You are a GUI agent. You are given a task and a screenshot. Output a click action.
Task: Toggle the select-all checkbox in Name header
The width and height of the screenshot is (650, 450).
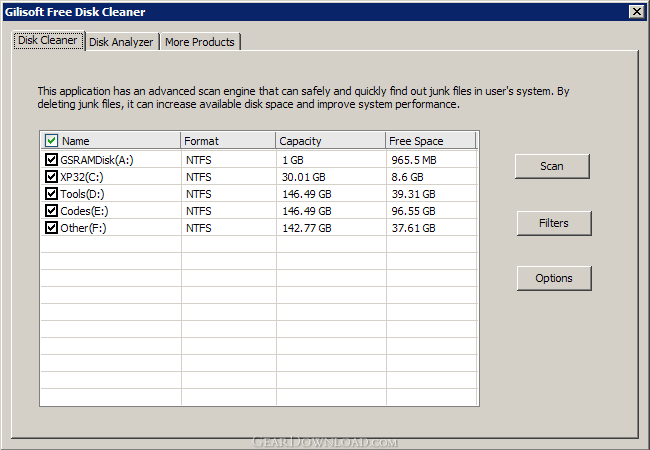[51, 140]
